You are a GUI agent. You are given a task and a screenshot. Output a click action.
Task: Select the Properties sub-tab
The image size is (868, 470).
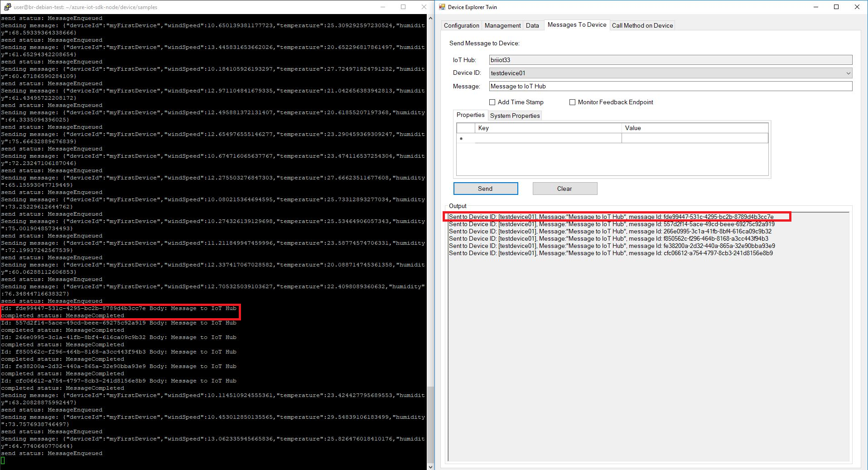(x=470, y=115)
